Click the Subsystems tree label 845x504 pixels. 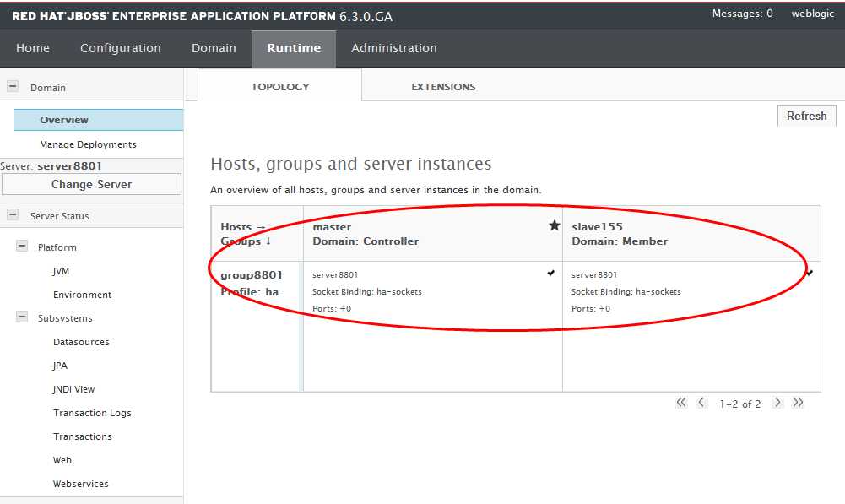(65, 318)
